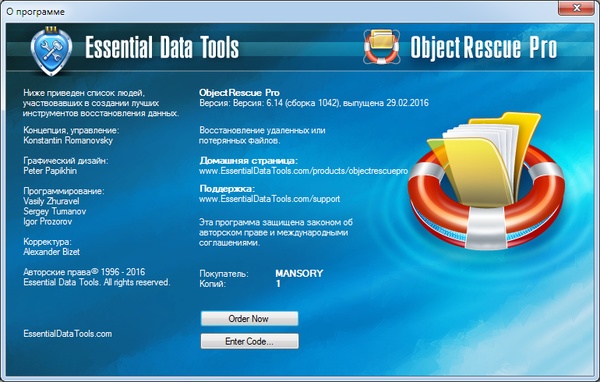
Task: Click the ObjectRescue Pro header title
Action: click(x=484, y=47)
